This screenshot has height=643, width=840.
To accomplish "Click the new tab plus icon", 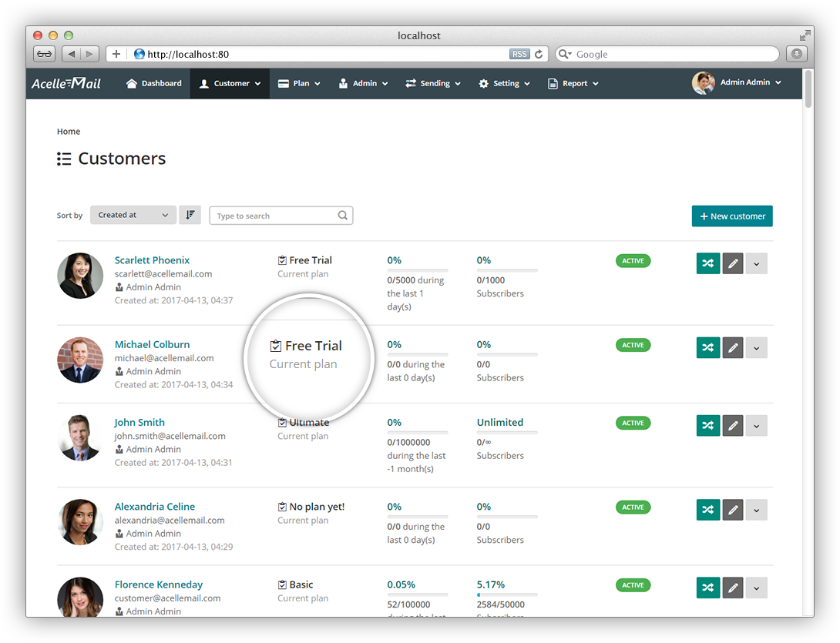I will tap(116, 54).
